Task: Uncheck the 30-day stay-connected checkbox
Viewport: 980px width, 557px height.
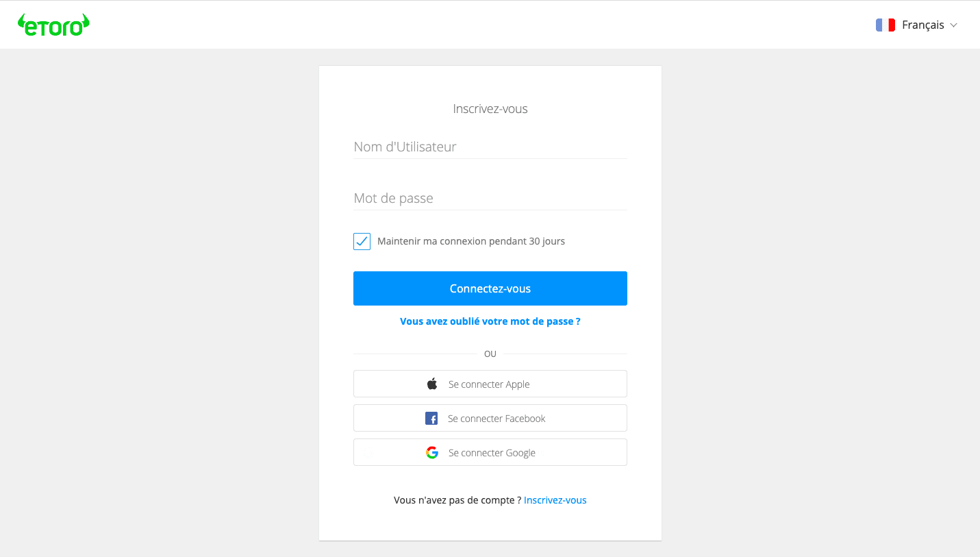Action: (x=362, y=241)
